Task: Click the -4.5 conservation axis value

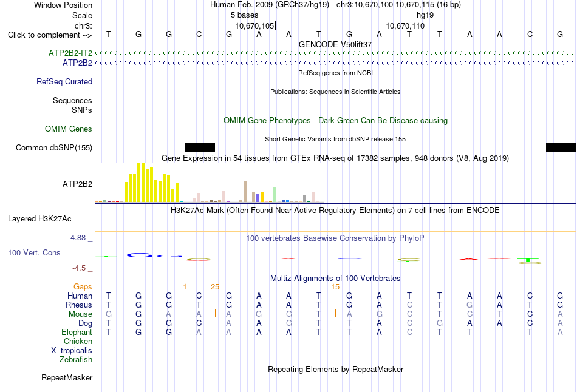Action: click(79, 268)
